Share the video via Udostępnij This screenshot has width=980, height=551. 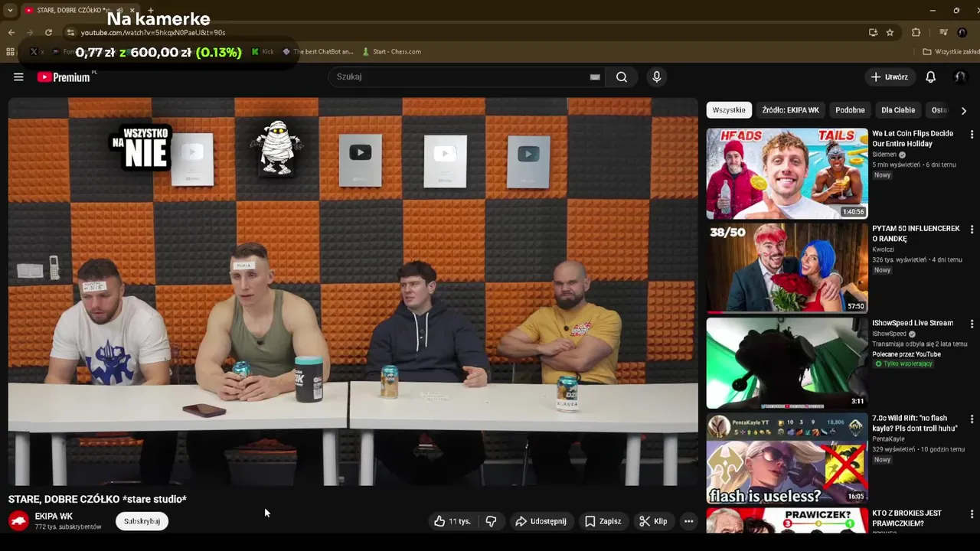541,521
